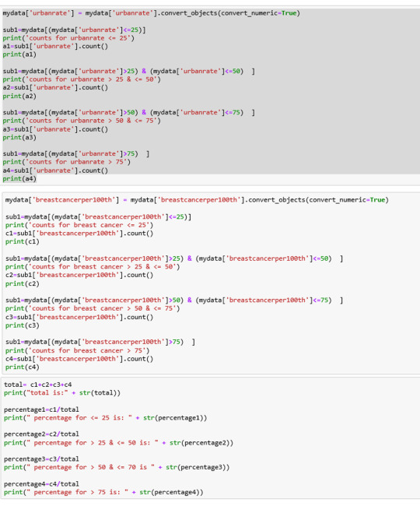Click line c3=sub1['breastcancerper100th'].count()

coord(79,317)
